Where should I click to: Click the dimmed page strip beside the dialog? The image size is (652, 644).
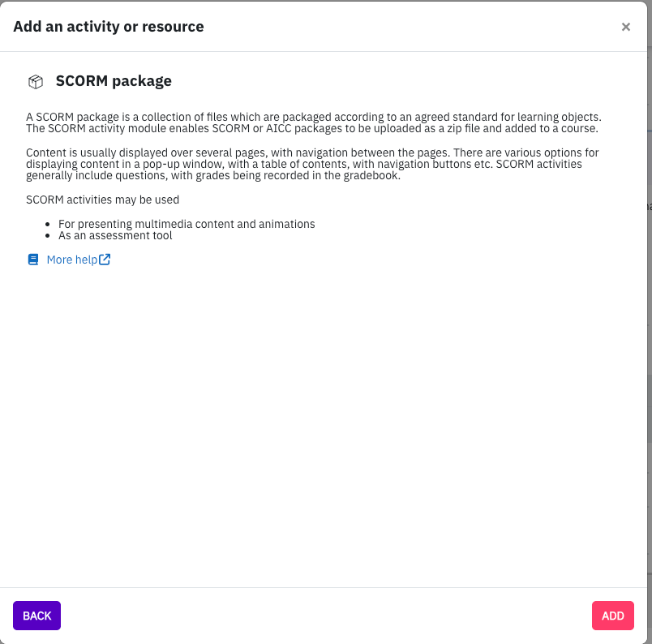650,322
